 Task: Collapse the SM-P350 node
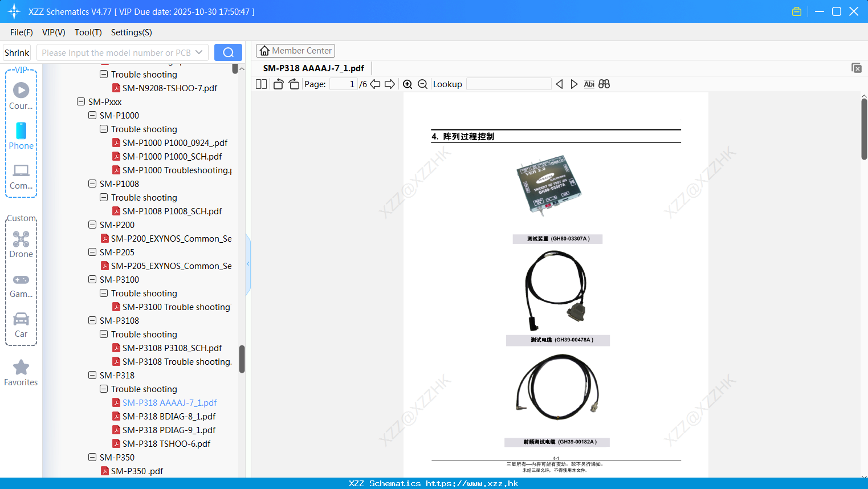pyautogui.click(x=92, y=457)
